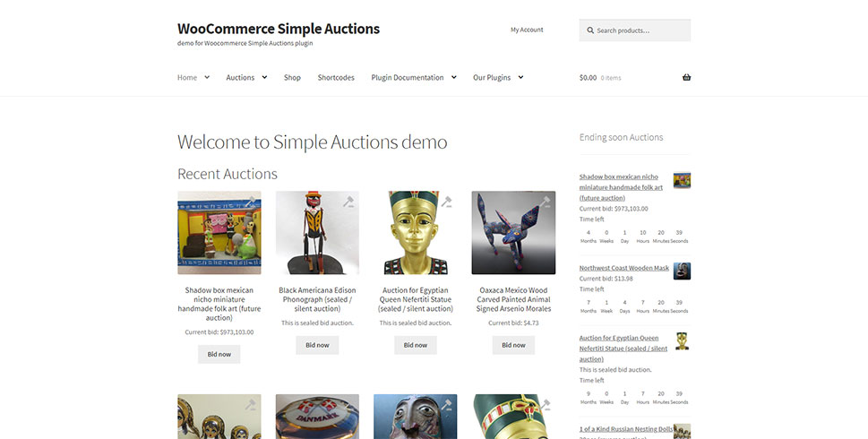Click gavel icon on Oaxaca carved animal image
The height and width of the screenshot is (439, 868).
(545, 202)
